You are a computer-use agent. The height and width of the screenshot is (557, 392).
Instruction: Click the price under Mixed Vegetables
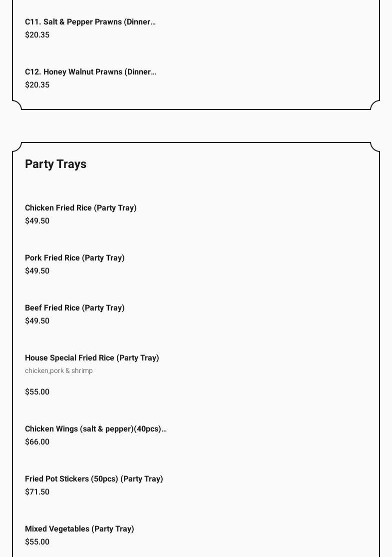pos(37,542)
